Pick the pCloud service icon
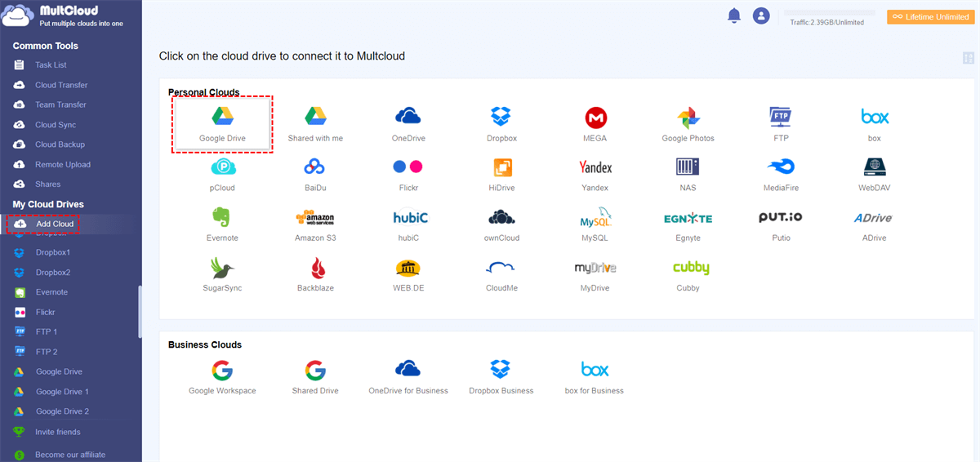This screenshot has height=462, width=980. click(222, 167)
